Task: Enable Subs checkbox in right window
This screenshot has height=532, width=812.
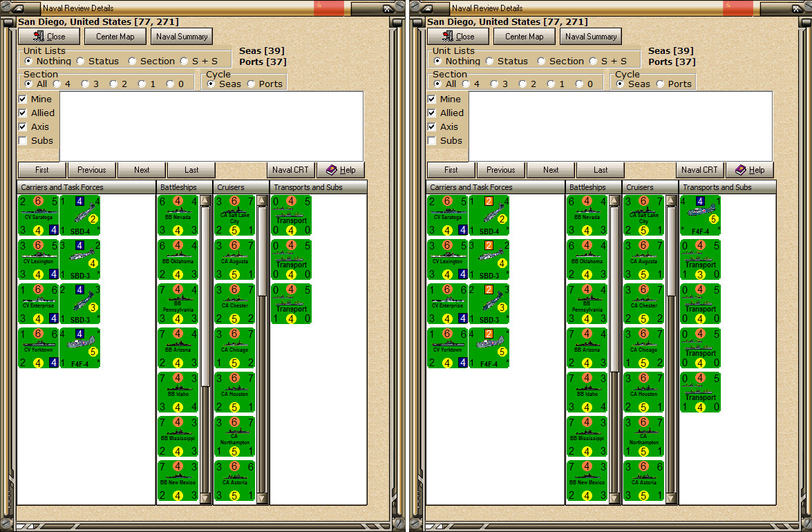Action: (x=432, y=141)
